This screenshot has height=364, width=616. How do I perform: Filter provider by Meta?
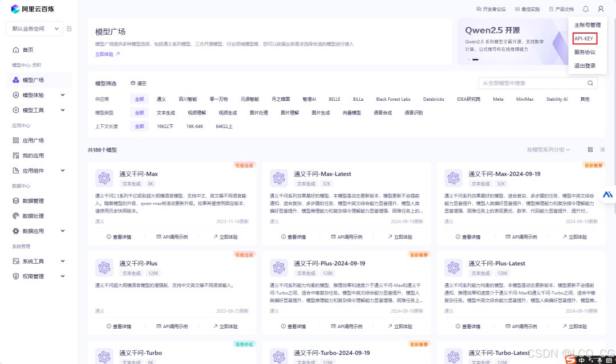coord(498,99)
